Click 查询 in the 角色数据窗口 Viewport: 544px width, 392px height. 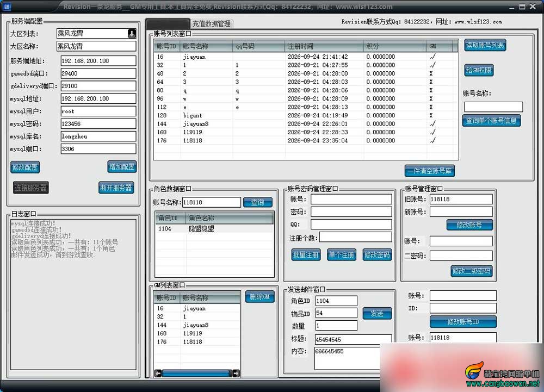click(257, 202)
